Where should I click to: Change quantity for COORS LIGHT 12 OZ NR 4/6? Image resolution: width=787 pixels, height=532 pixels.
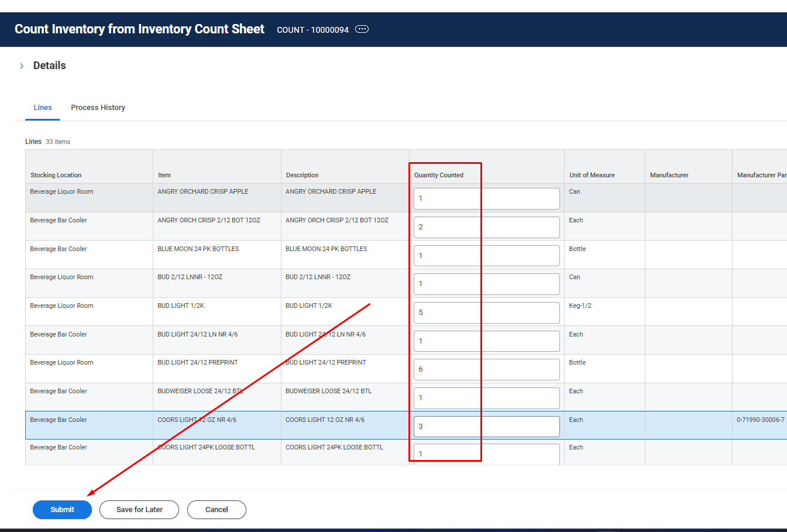click(486, 427)
